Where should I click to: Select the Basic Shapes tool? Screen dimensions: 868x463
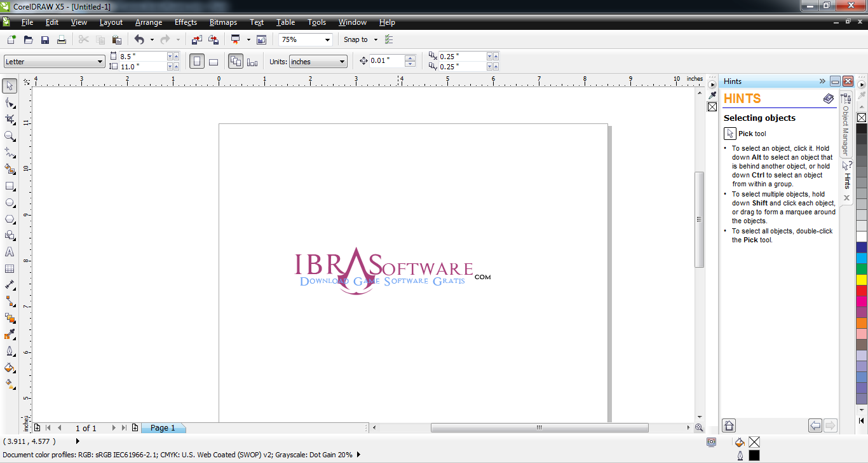pyautogui.click(x=10, y=235)
